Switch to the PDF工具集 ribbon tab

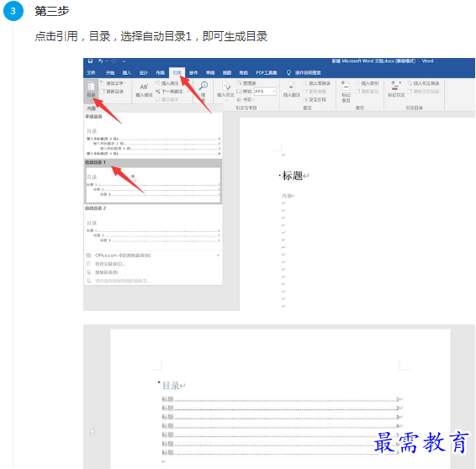coord(267,73)
